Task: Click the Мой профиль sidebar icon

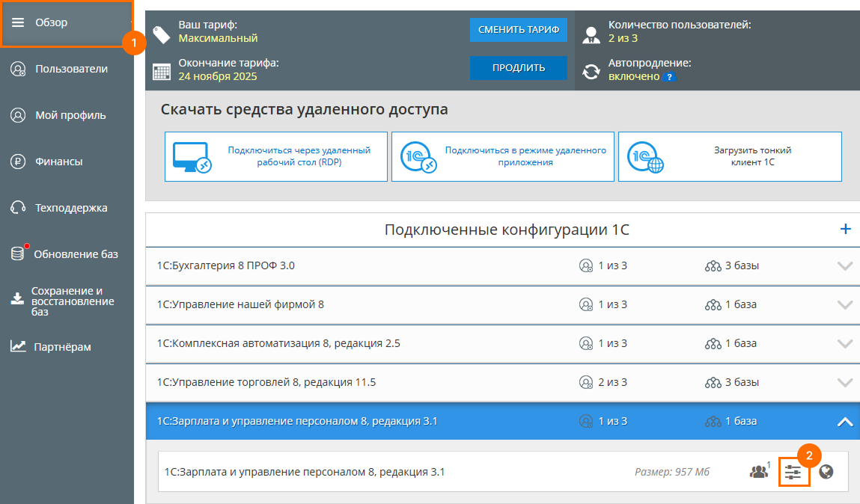Action: tap(16, 114)
